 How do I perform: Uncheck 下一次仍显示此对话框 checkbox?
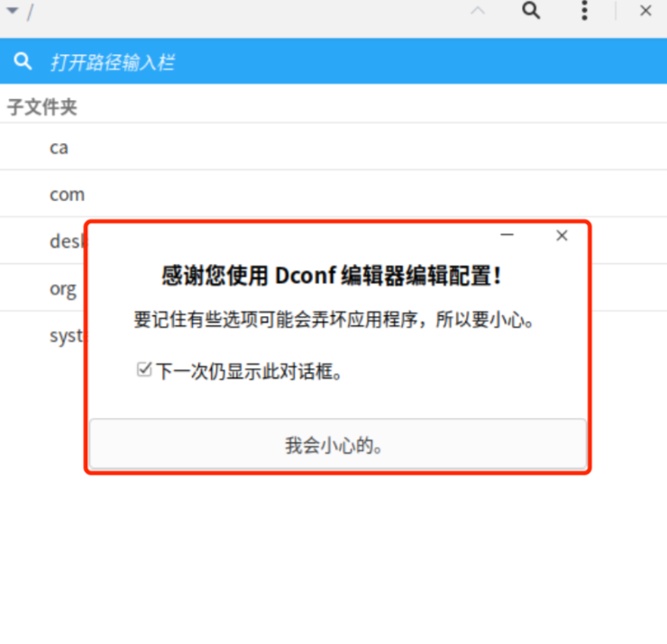coord(144,369)
